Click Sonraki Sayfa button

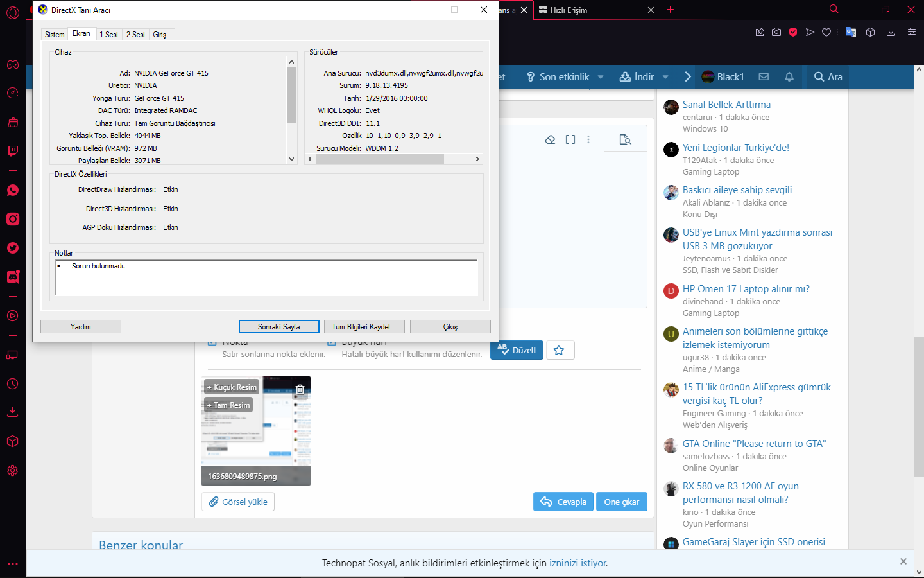click(279, 327)
